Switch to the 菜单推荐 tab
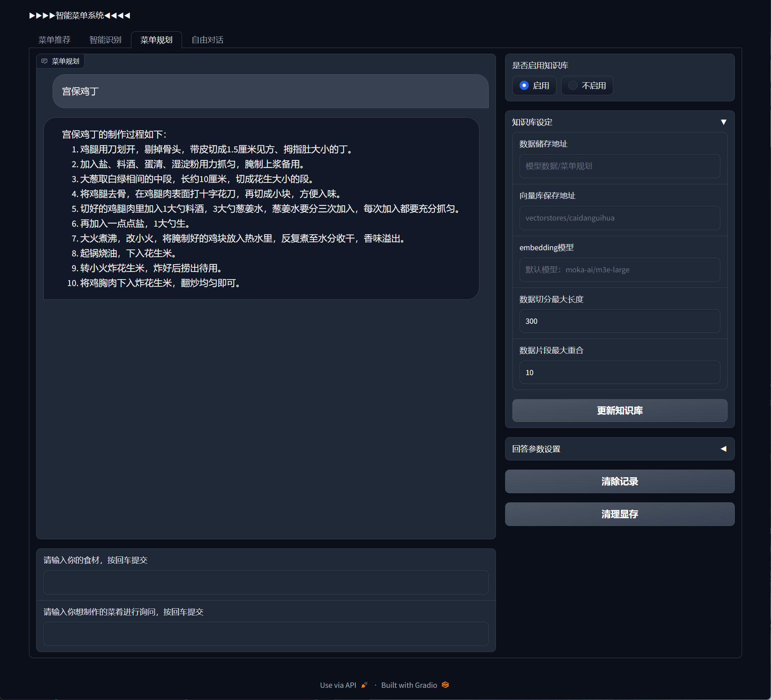Viewport: 771px width, 700px height. (54, 40)
